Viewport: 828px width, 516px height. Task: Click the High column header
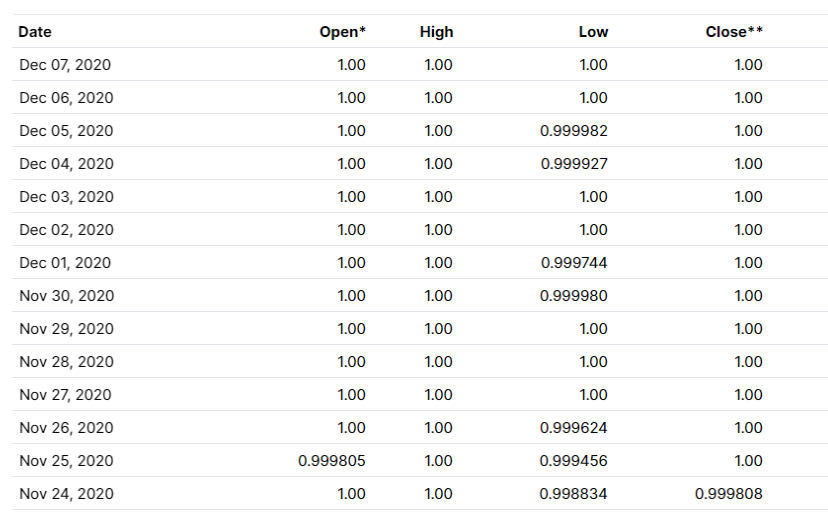tap(436, 32)
